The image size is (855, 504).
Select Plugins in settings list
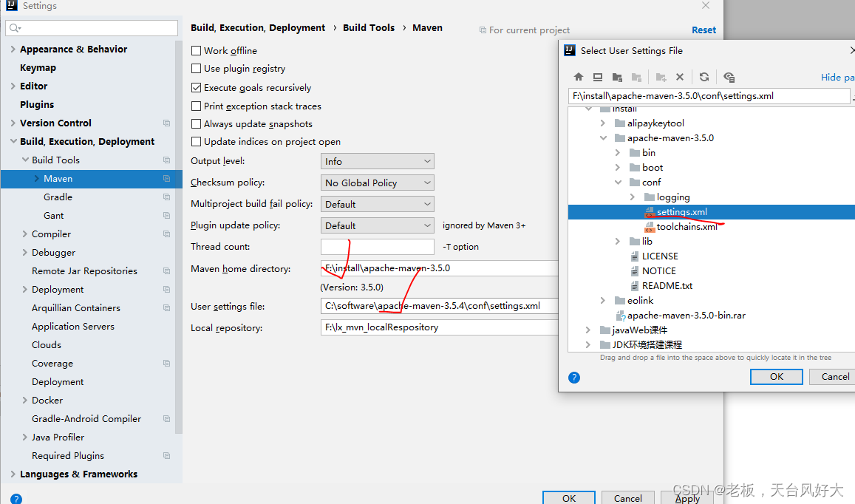[37, 105]
